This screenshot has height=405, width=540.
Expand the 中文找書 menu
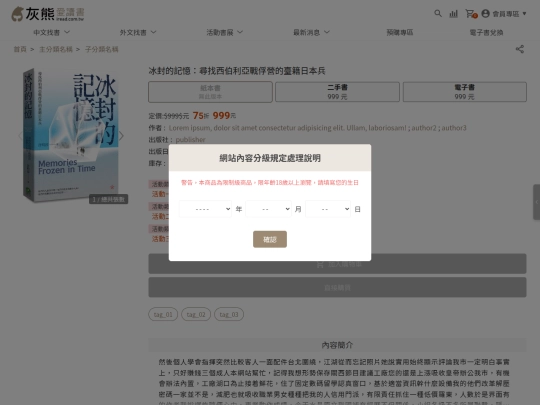coord(51,32)
